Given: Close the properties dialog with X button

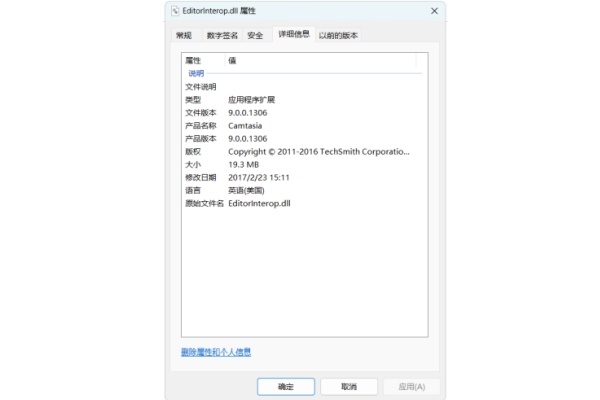Looking at the screenshot, I should click(x=433, y=10).
